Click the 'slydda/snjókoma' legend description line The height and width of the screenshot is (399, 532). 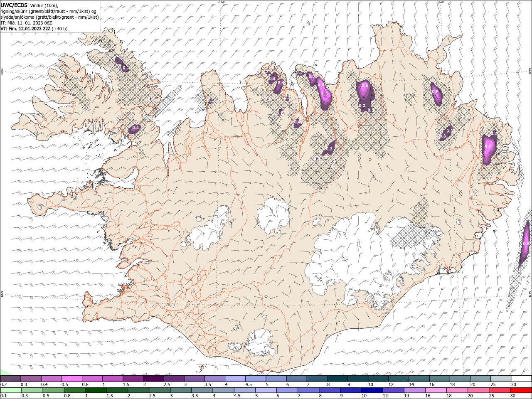[49, 17]
